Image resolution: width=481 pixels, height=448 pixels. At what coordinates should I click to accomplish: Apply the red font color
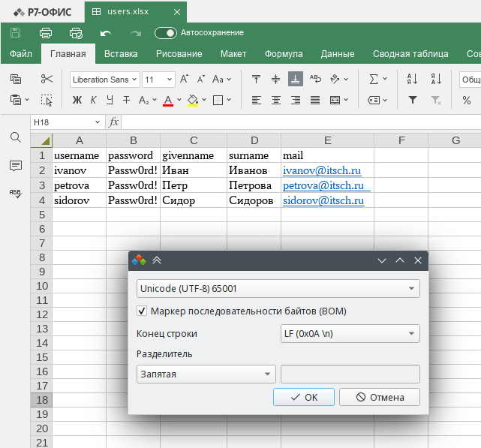pyautogui.click(x=168, y=101)
